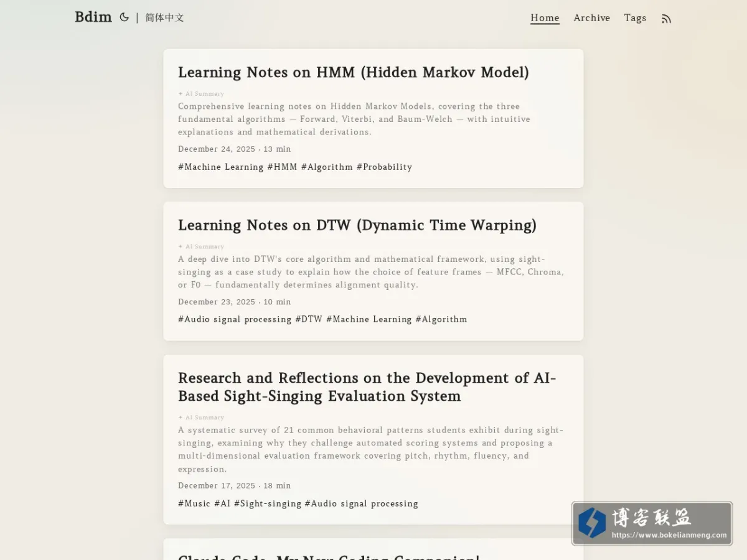Click the Bdim site logo
Screen dimensions: 747x560
(93, 17)
